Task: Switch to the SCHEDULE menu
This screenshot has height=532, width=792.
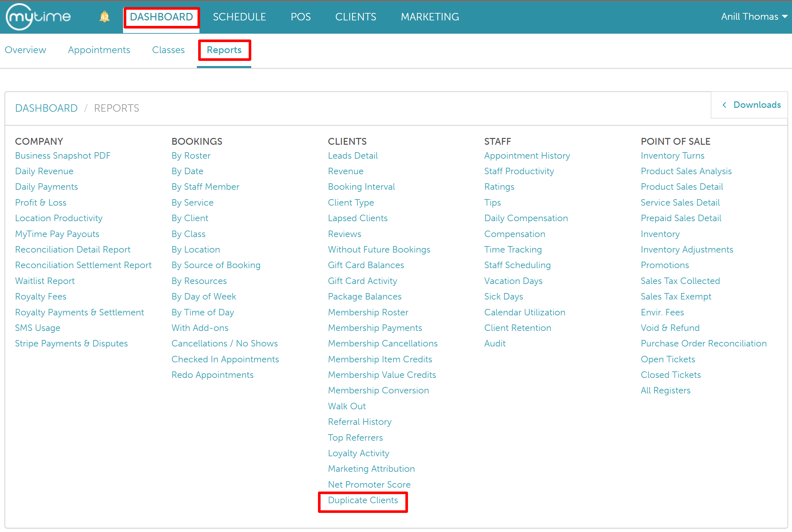Action: [x=239, y=17]
